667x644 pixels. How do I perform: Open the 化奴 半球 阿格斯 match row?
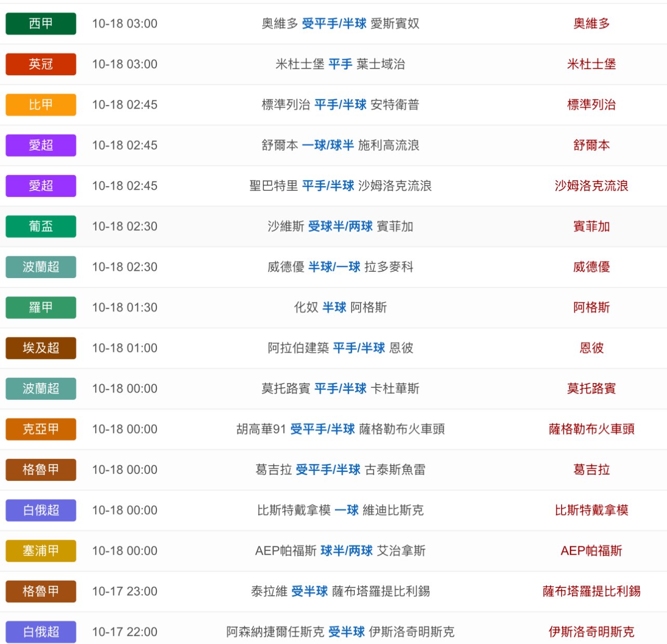(340, 307)
